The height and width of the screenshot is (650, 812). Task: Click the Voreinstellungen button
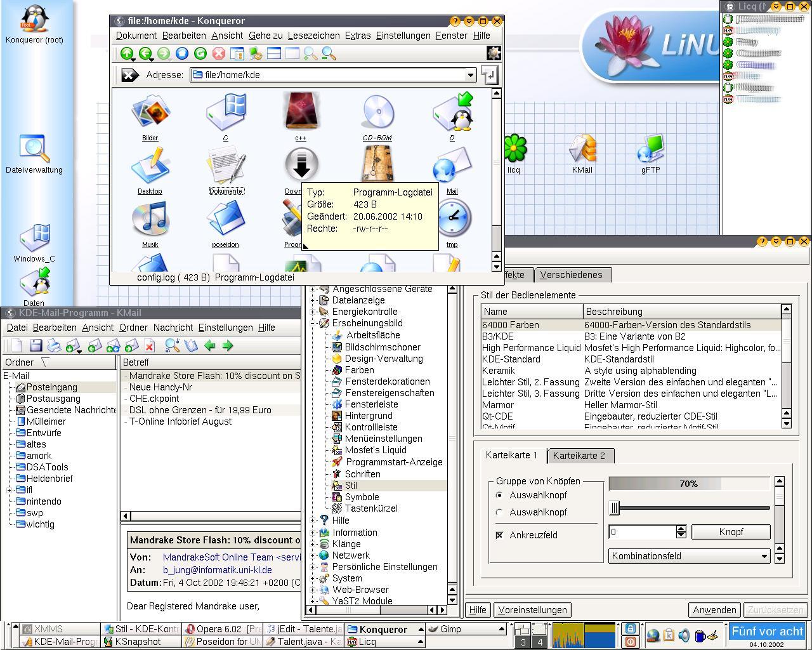pyautogui.click(x=532, y=610)
